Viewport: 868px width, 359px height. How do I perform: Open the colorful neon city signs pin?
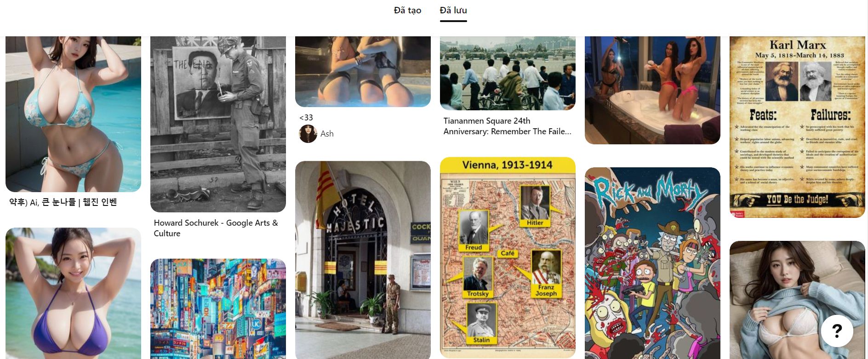pyautogui.click(x=218, y=309)
